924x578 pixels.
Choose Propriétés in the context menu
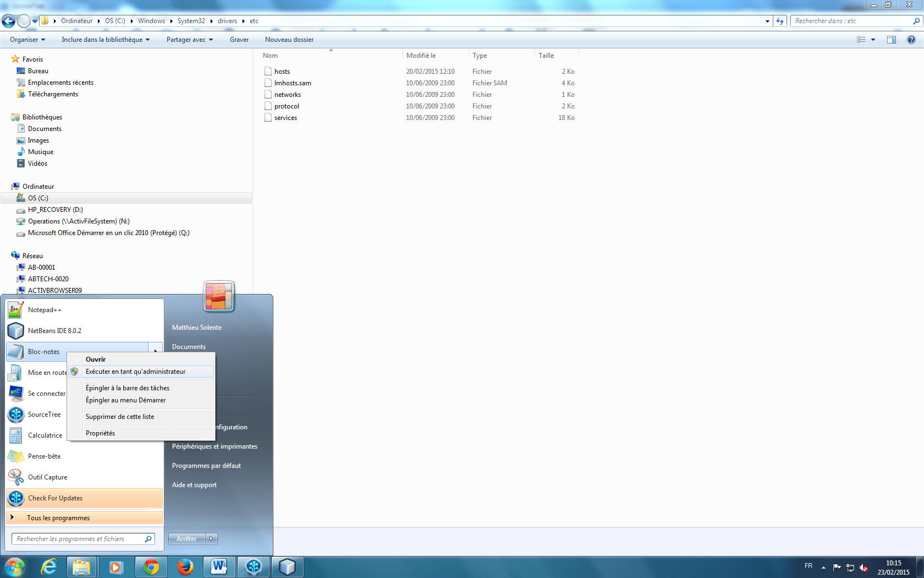(100, 433)
